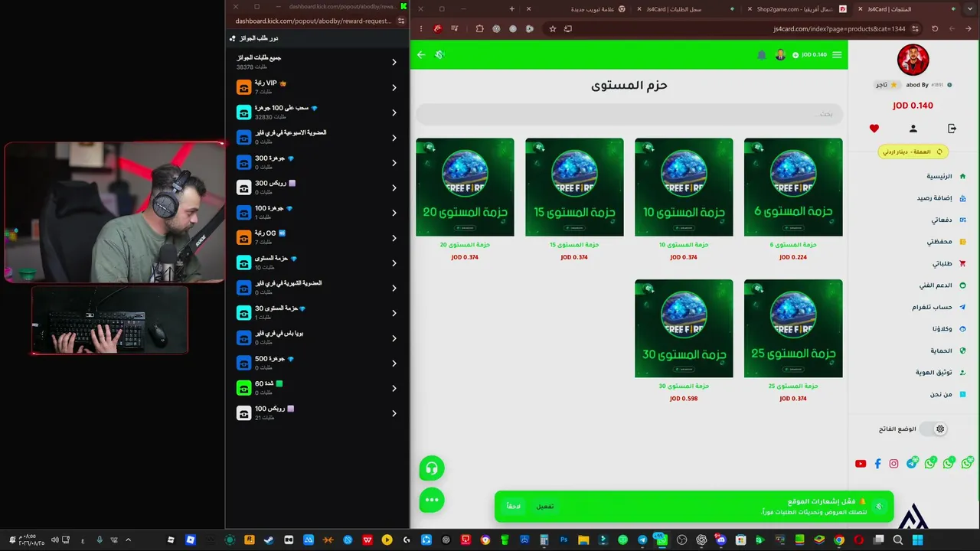Open the my orders sidebar item
Viewport: 980px width, 551px height.
pyautogui.click(x=949, y=263)
